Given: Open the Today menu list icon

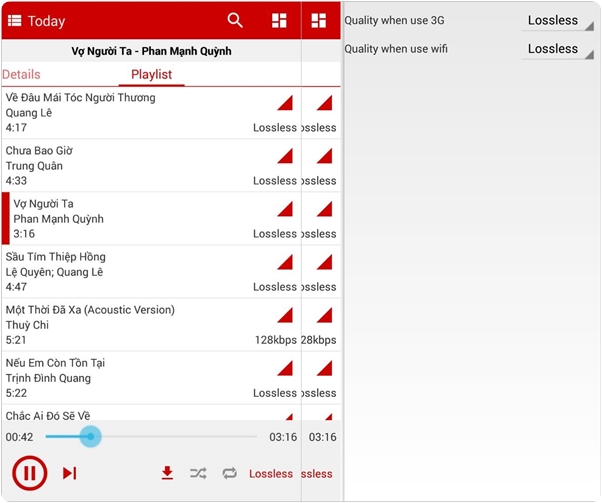Looking at the screenshot, I should tap(15, 21).
